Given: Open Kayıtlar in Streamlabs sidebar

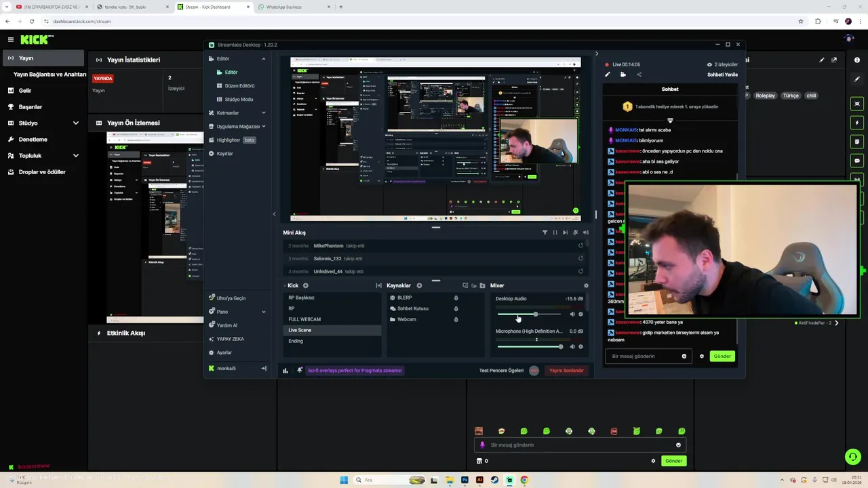Looking at the screenshot, I should pos(224,154).
